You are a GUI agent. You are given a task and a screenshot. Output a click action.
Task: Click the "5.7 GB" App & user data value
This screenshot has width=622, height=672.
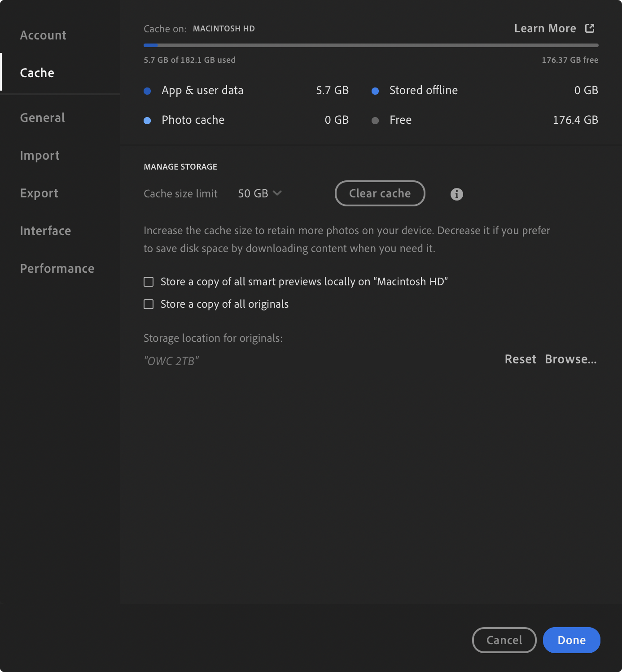(333, 90)
